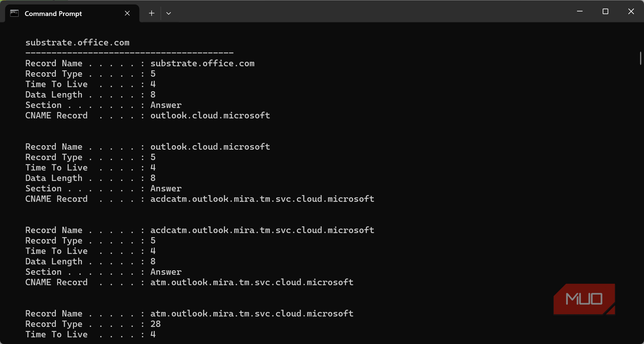Open a new terminal tab
Viewport: 644px width, 344px height.
coord(152,13)
